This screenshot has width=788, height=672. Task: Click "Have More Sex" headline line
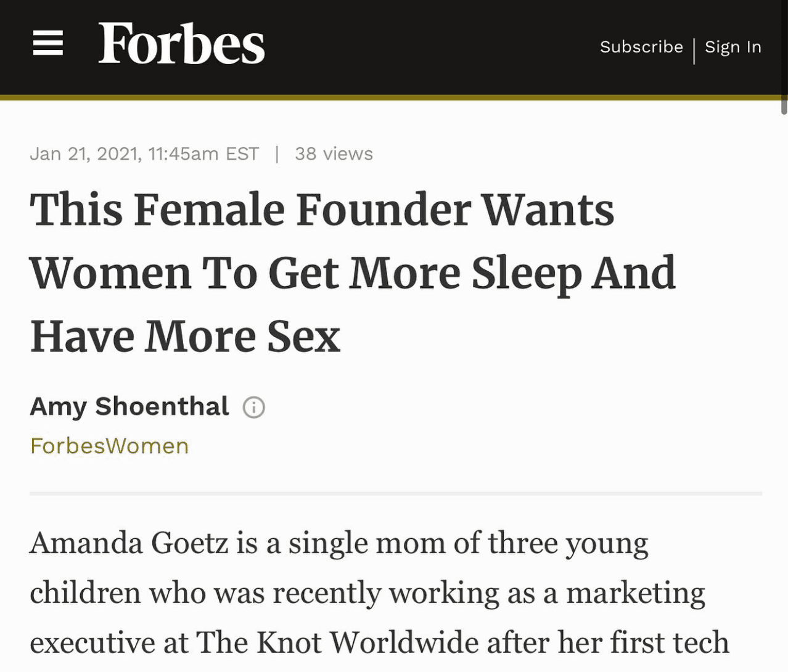click(185, 337)
